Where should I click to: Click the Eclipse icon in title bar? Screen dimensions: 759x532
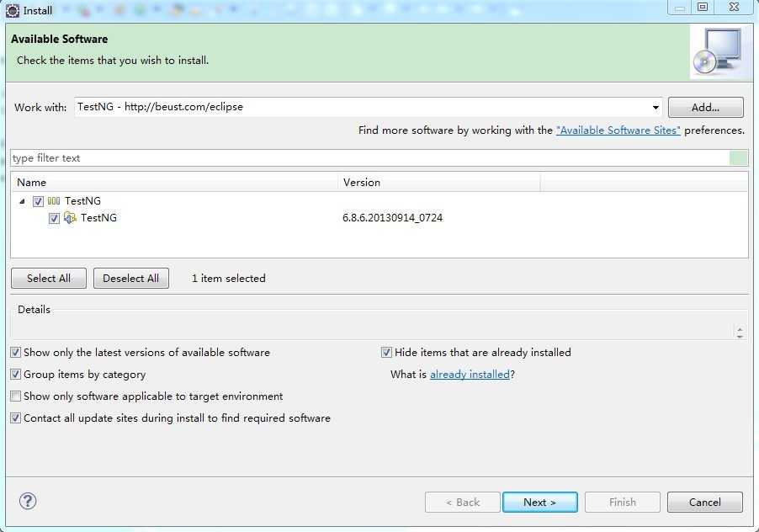tap(12, 10)
